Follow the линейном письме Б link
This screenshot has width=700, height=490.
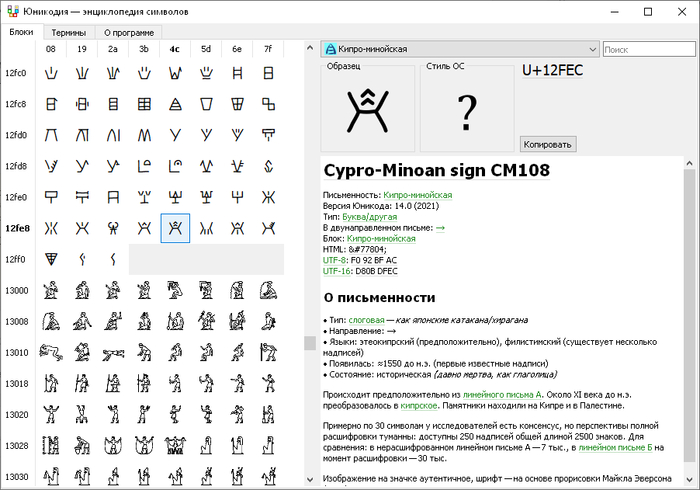tap(615, 447)
